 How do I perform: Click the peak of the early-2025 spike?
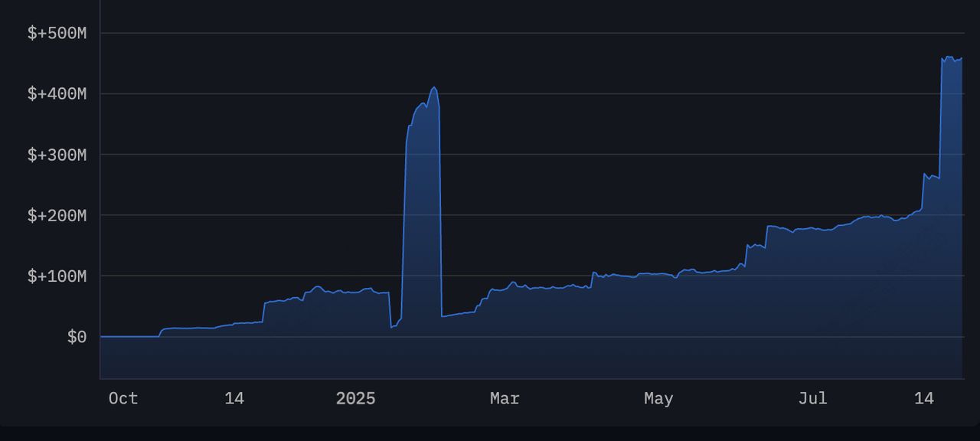pos(434,87)
